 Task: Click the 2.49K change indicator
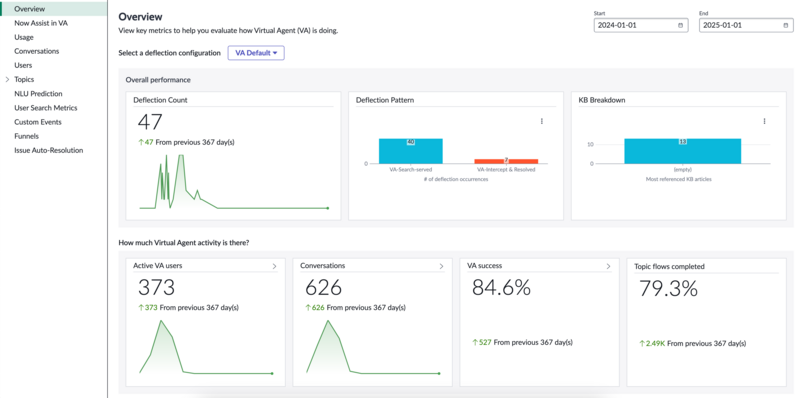[x=652, y=344]
